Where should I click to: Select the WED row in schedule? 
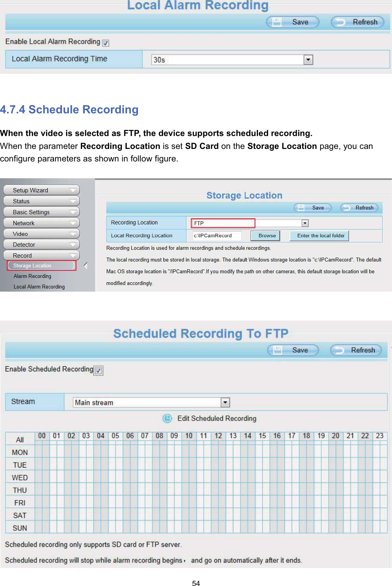pyautogui.click(x=20, y=477)
